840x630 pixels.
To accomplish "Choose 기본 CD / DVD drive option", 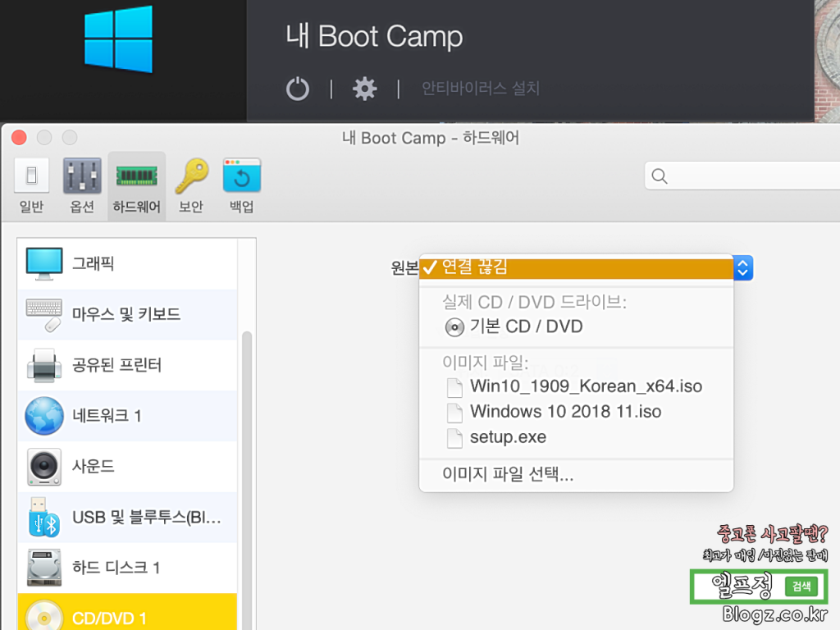I will click(x=577, y=326).
